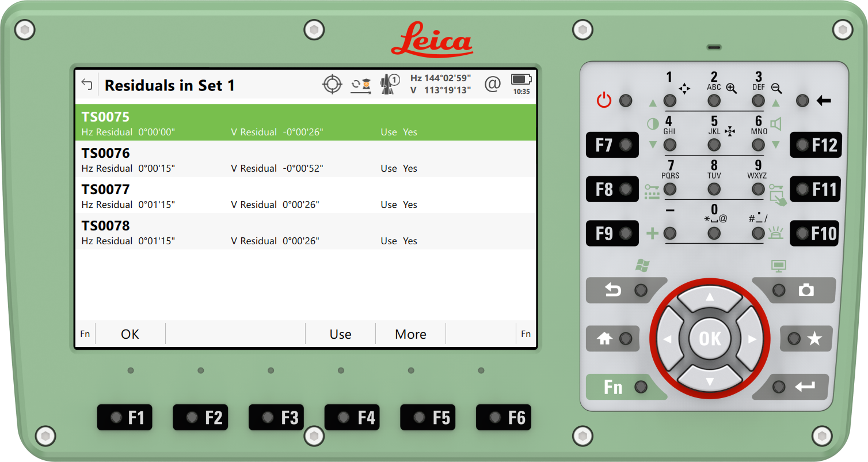Click the station setup status icon showing 1
The image size is (868, 462).
(389, 84)
